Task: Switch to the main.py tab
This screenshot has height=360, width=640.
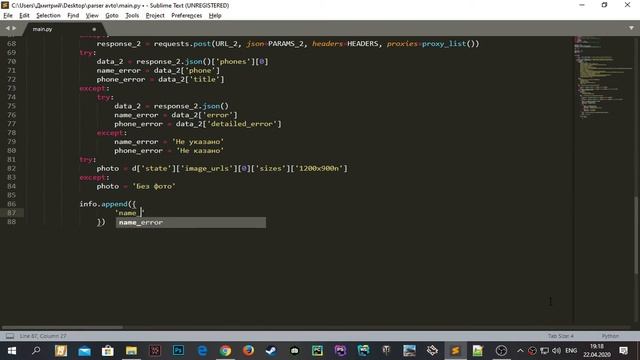Action: click(x=42, y=29)
